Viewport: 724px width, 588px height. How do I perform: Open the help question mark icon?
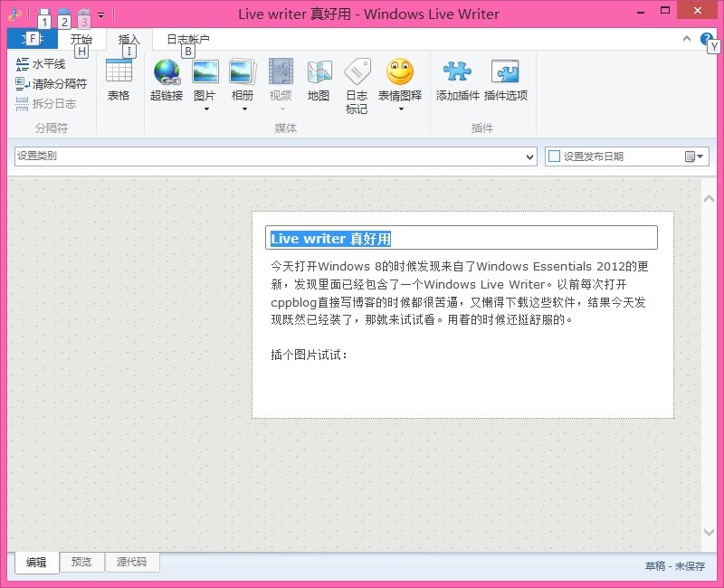tap(707, 39)
